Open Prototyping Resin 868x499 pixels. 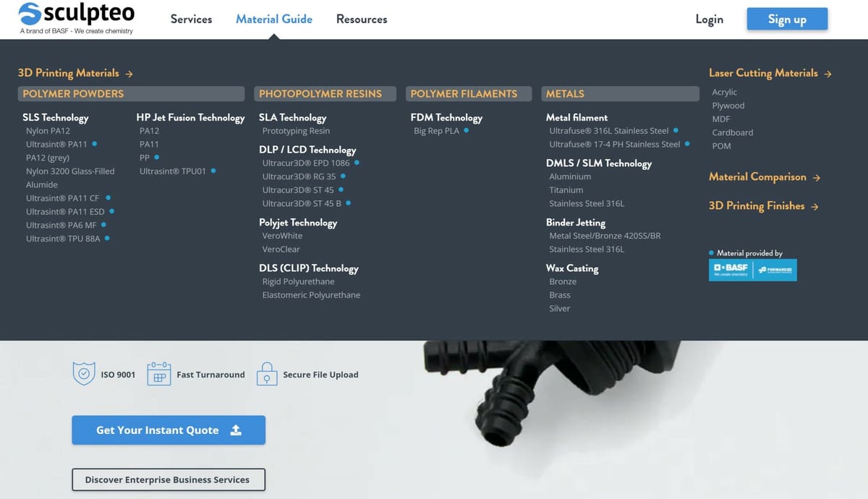pyautogui.click(x=296, y=131)
